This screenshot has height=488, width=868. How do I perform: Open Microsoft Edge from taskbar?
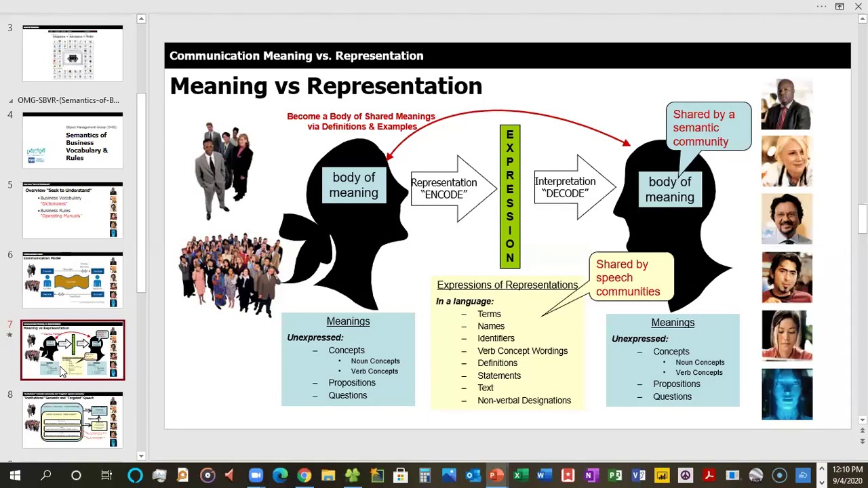[280, 475]
